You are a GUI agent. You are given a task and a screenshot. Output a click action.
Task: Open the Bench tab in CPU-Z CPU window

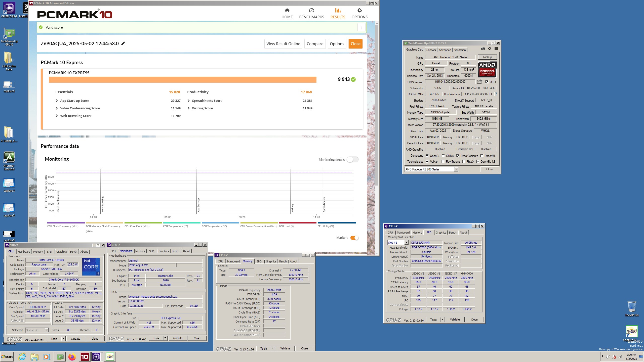pyautogui.click(x=73, y=252)
